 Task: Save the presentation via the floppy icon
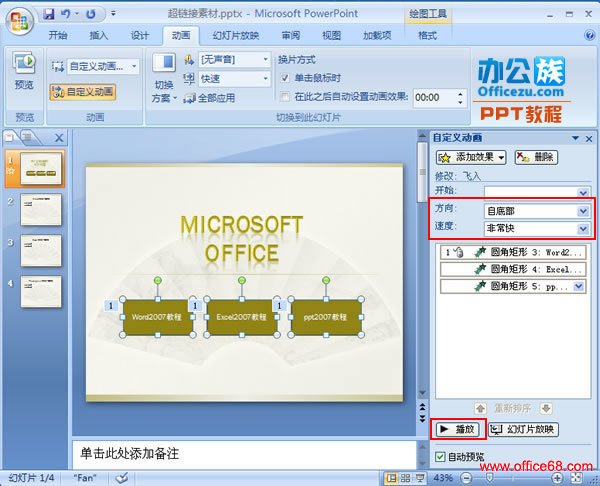[49, 14]
